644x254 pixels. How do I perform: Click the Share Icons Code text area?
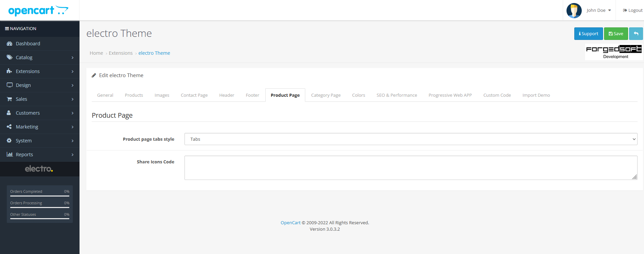click(x=411, y=168)
